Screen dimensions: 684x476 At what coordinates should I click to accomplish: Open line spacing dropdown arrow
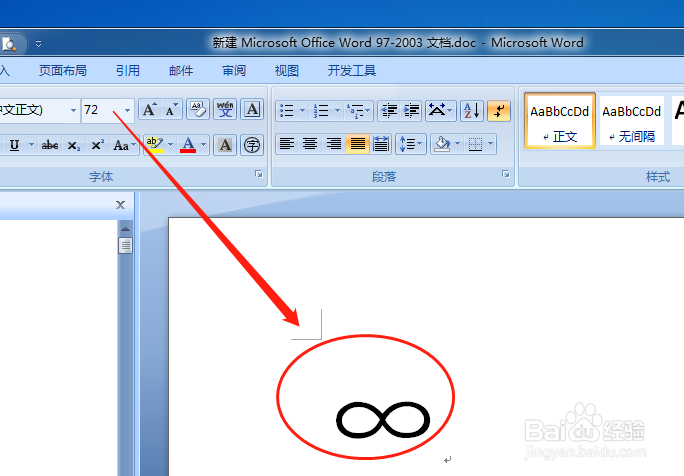pos(420,144)
